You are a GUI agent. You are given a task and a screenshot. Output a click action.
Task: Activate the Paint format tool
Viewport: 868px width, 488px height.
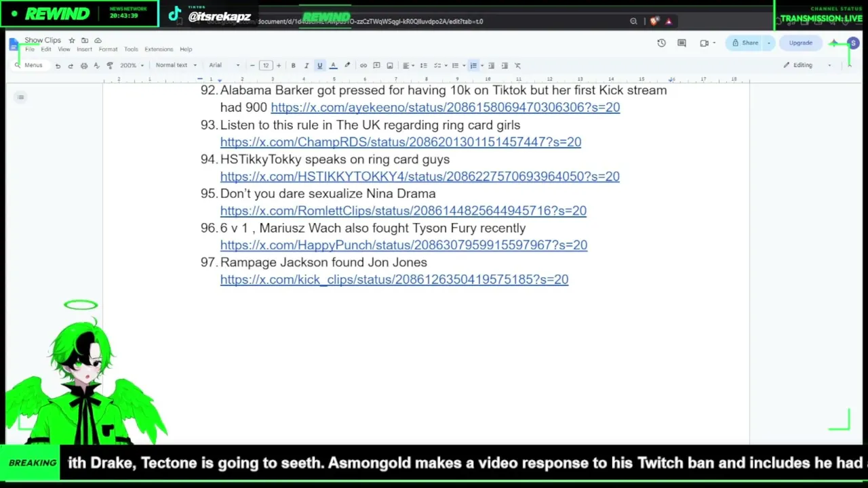109,66
